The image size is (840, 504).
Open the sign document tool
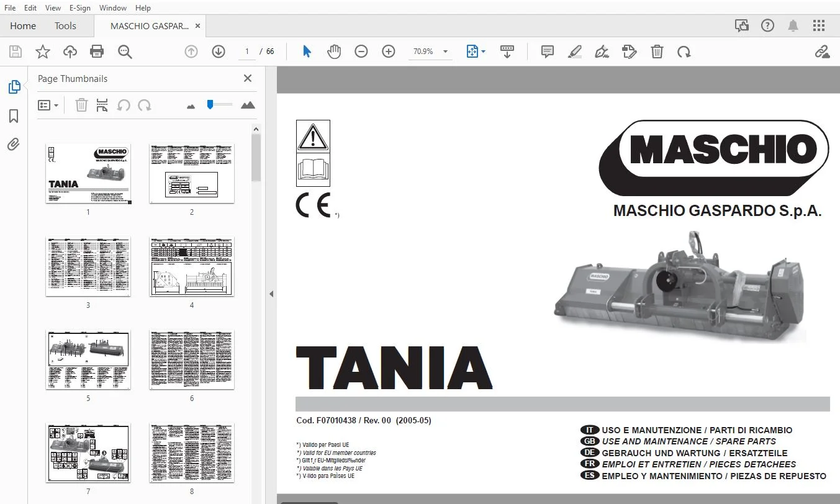point(602,52)
